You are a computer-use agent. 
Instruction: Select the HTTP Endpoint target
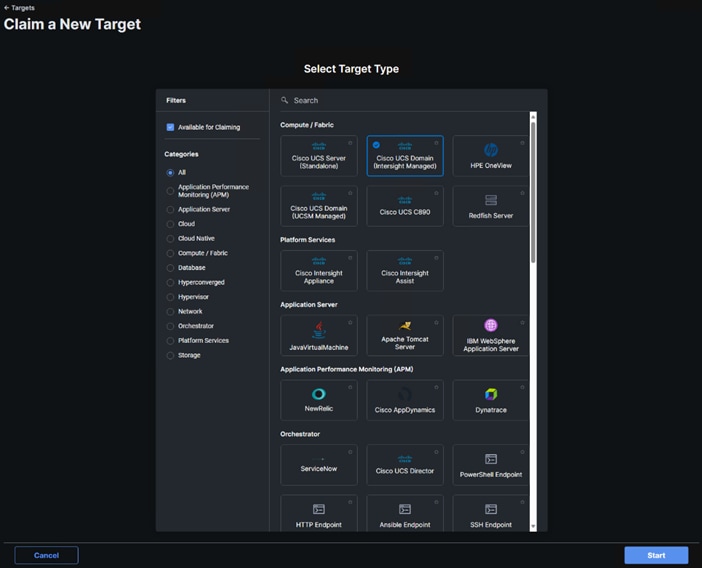coord(319,513)
